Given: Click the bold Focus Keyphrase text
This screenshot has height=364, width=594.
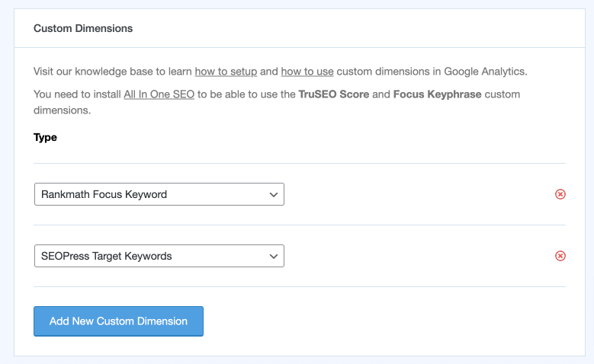Looking at the screenshot, I should [426, 94].
